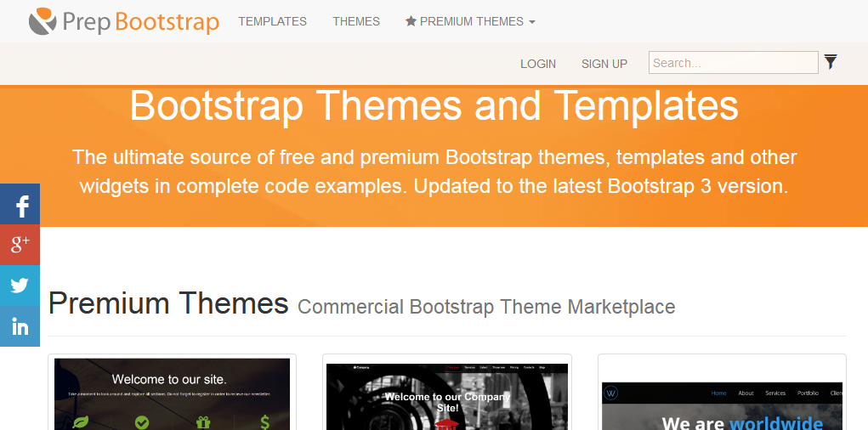This screenshot has width=868, height=430.
Task: Open the TEMPLATES menu item
Action: 272,21
